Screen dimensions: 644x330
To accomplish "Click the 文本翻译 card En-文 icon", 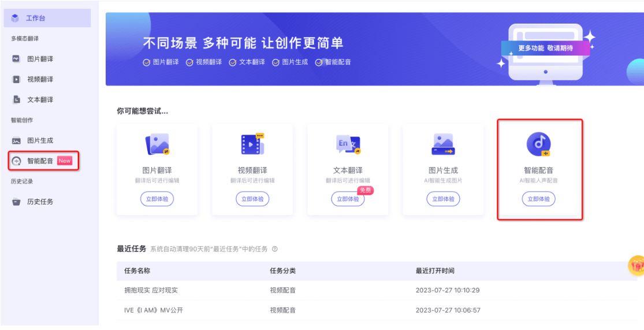I will pyautogui.click(x=348, y=144).
